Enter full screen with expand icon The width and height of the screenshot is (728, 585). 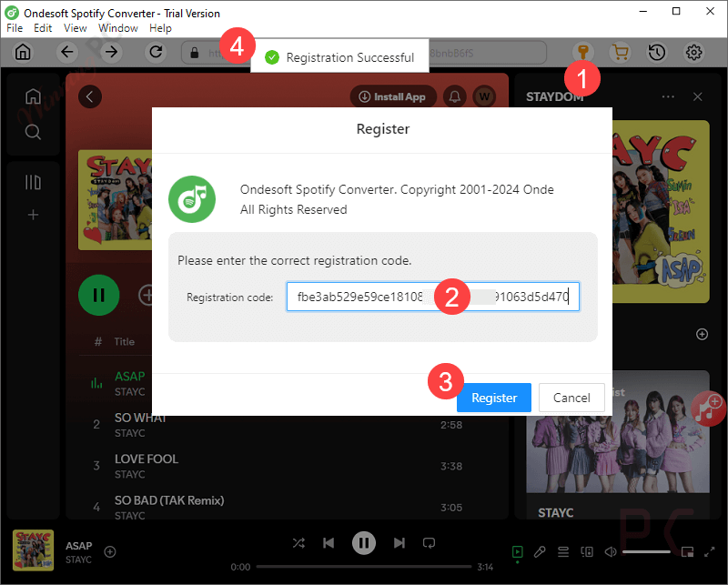coord(710,552)
